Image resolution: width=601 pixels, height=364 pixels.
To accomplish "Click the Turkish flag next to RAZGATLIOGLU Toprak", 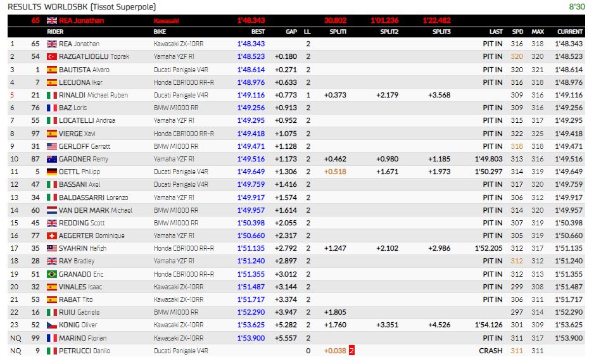I will click(x=52, y=57).
